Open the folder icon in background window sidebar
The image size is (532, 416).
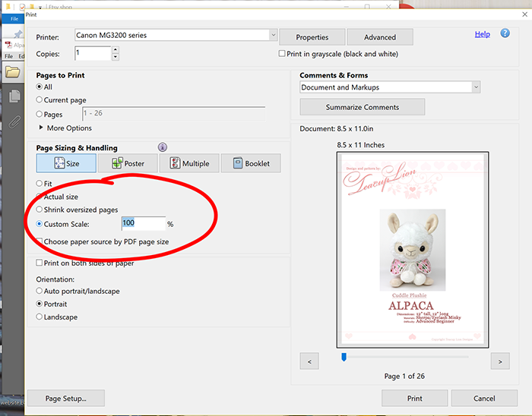13,72
